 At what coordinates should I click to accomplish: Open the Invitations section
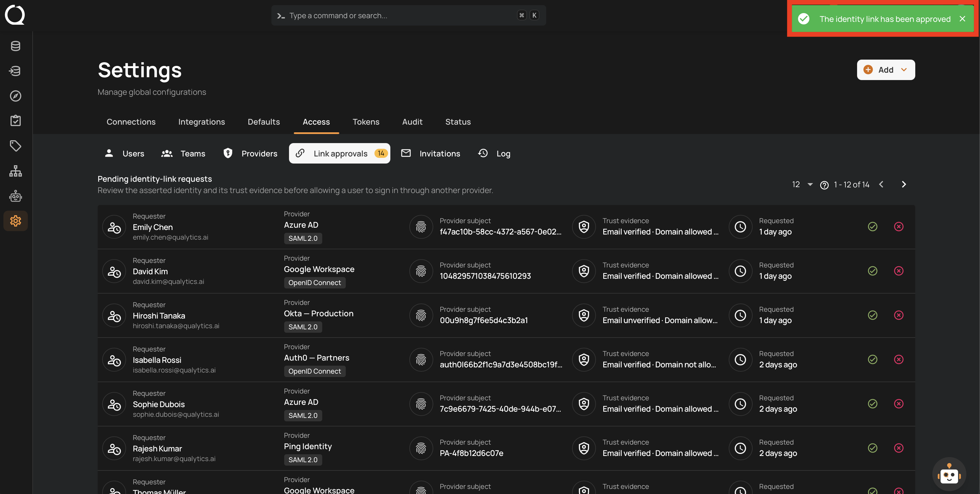pos(431,153)
